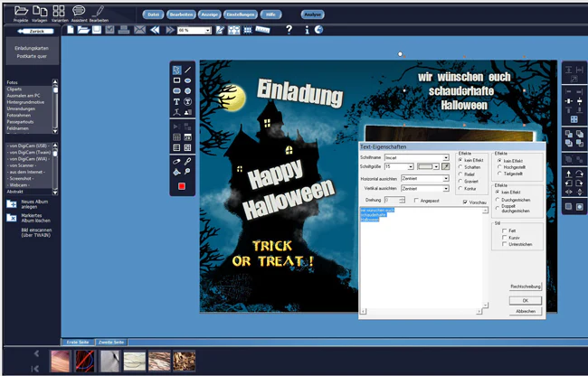
Task: Click the ruler icon in the toolbar
Action: [262, 30]
